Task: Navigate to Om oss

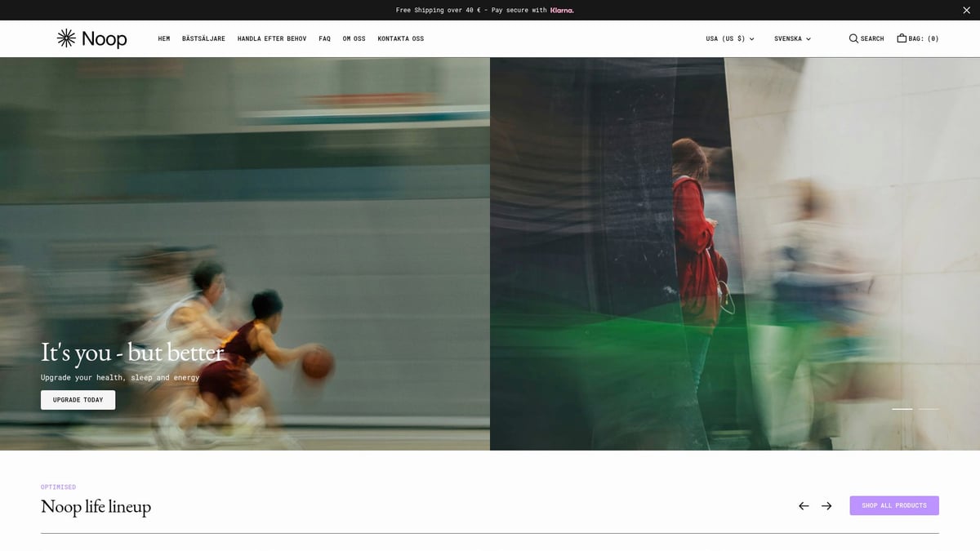Action: point(354,38)
